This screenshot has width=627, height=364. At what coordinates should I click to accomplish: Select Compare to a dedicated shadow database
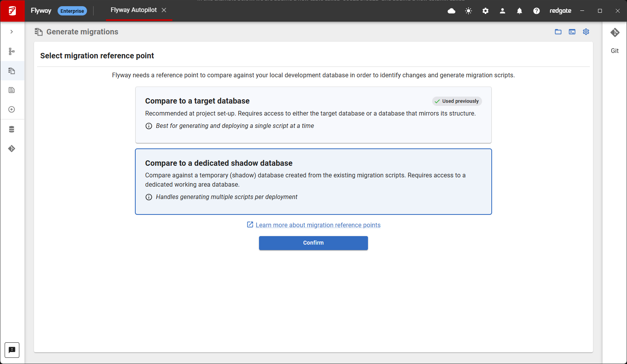pos(313,182)
